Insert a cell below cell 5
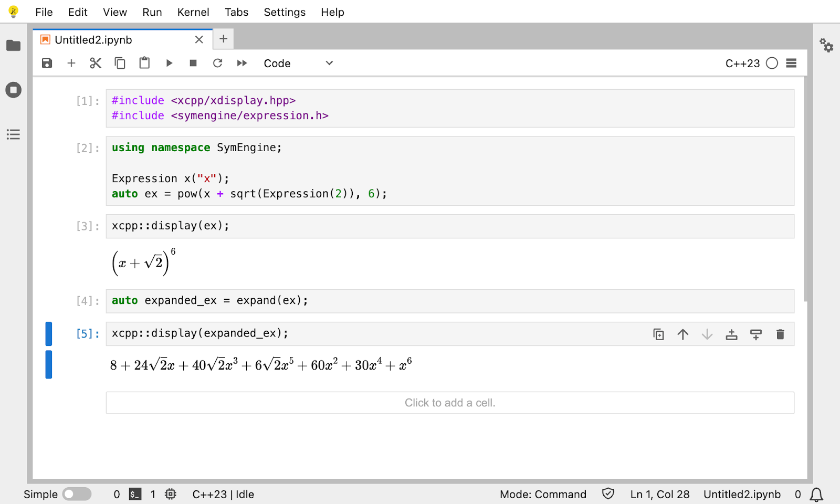 [756, 334]
